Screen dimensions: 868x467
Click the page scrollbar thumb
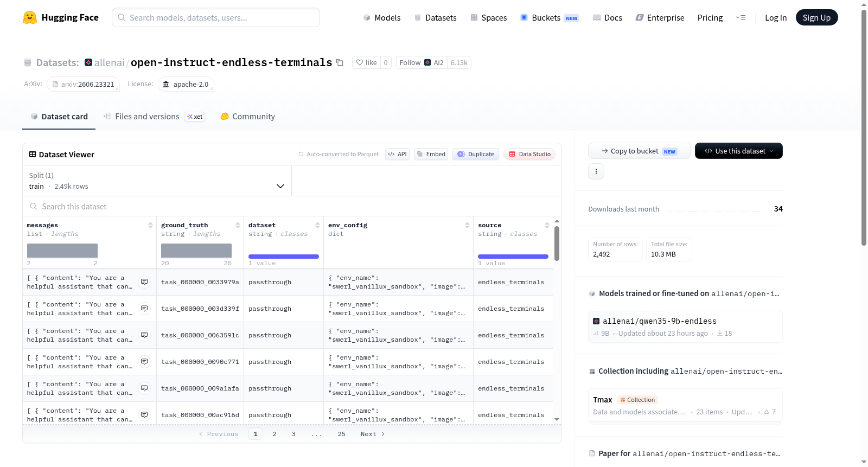click(x=864, y=127)
